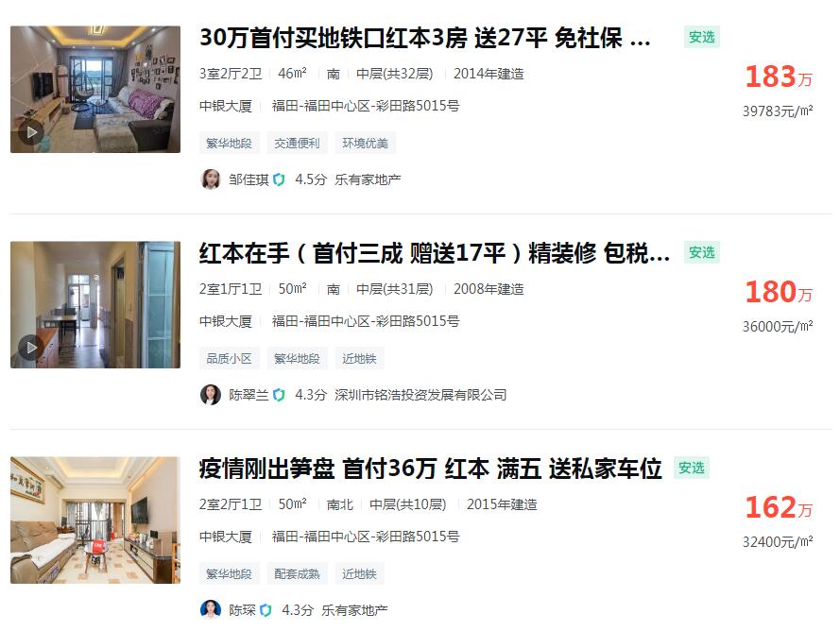Open listing titled 红本在手（首付三成
The image size is (840, 631).
click(x=435, y=253)
